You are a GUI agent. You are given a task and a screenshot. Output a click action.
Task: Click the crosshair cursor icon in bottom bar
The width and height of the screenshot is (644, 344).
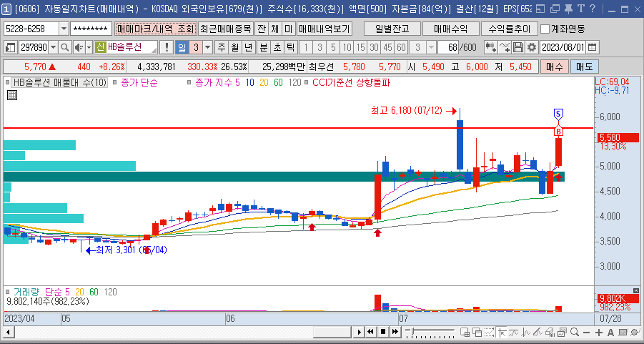click(x=502, y=332)
